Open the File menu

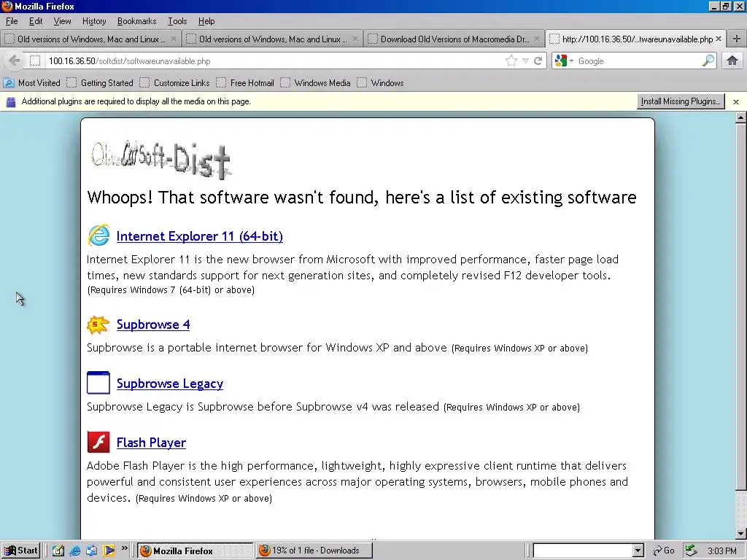12,21
